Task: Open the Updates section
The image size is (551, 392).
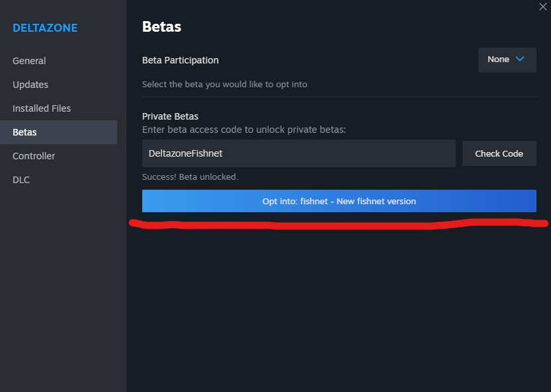Action: (x=30, y=84)
